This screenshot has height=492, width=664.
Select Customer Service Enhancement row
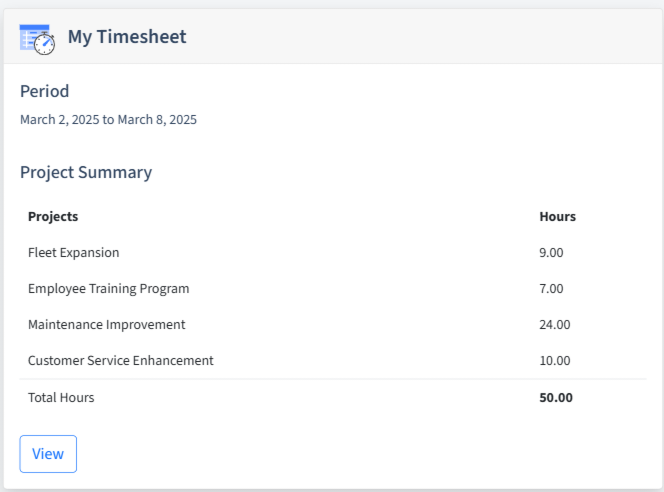coord(333,360)
